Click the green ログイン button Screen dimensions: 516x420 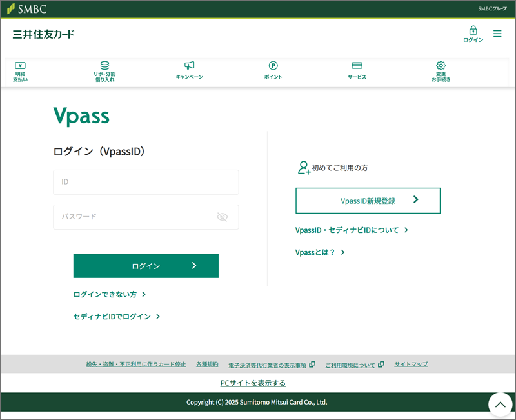click(146, 266)
